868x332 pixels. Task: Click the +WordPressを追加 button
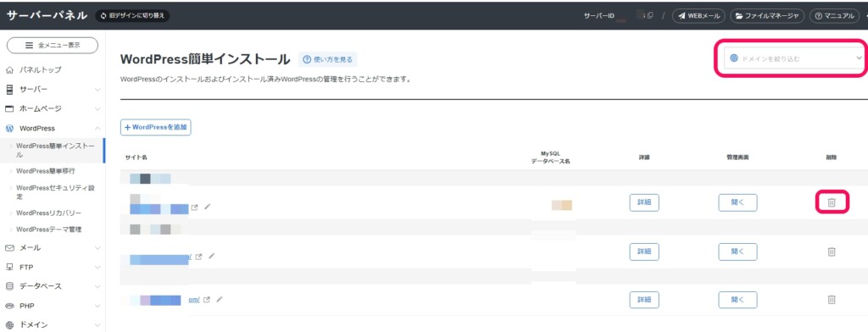156,127
